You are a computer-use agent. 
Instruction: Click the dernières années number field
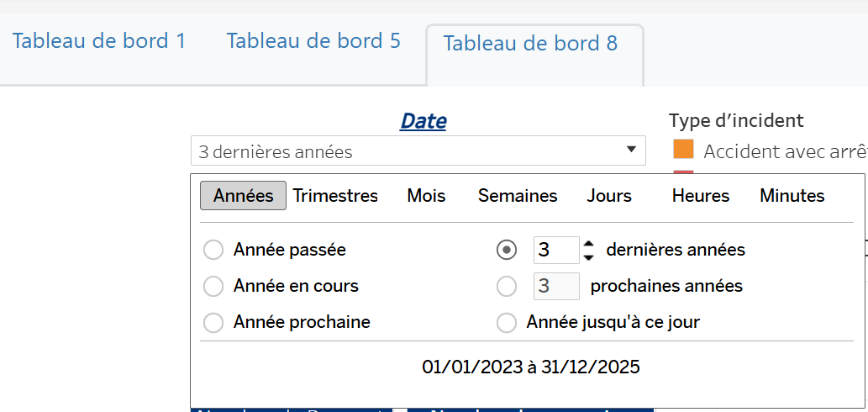click(555, 250)
